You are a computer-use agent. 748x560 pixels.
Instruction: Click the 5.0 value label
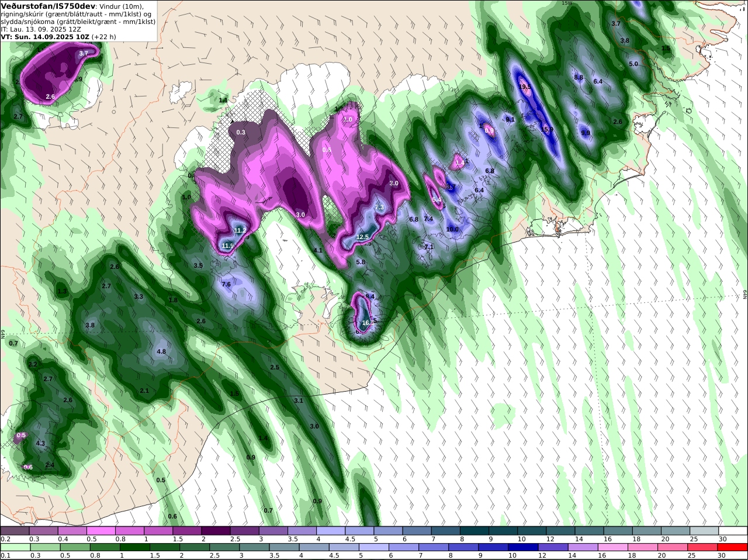coord(633,64)
